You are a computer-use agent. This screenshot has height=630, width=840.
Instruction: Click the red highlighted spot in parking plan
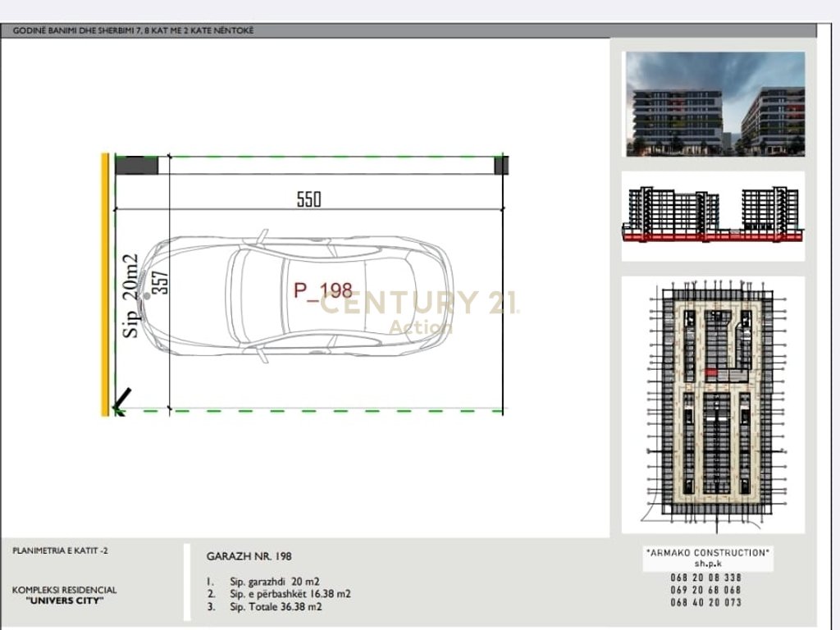[710, 373]
